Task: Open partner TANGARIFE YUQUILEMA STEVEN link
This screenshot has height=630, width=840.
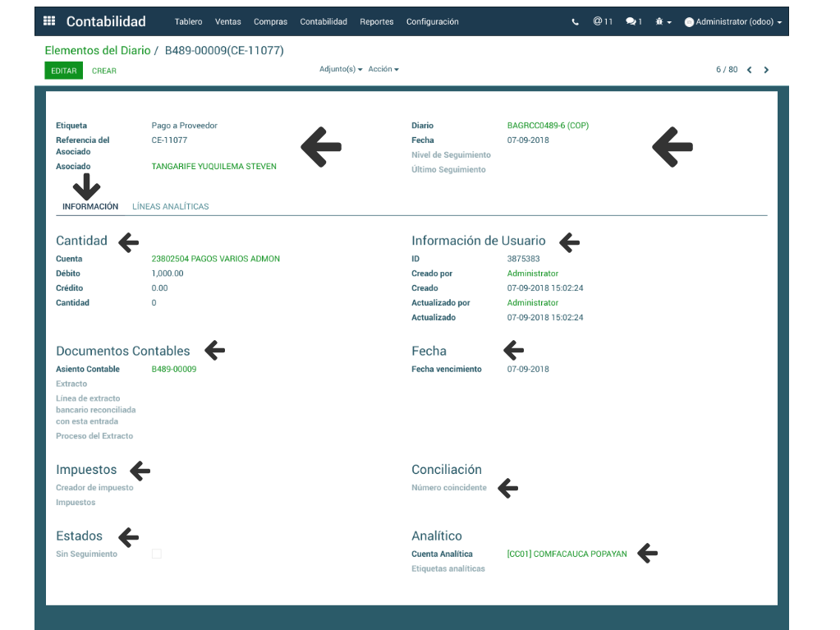Action: point(213,167)
